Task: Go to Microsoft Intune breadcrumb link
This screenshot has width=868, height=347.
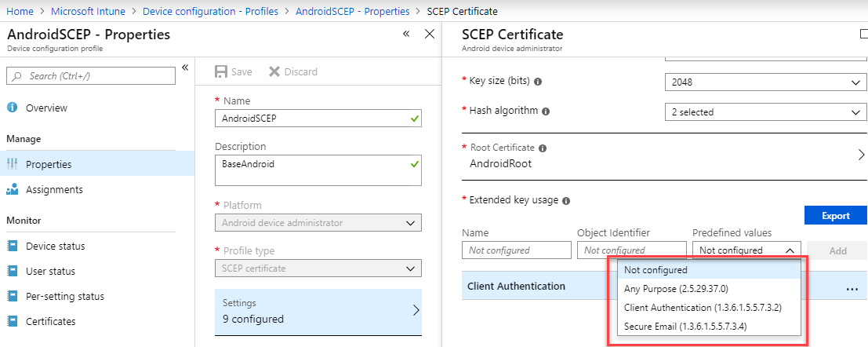Action: point(88,10)
